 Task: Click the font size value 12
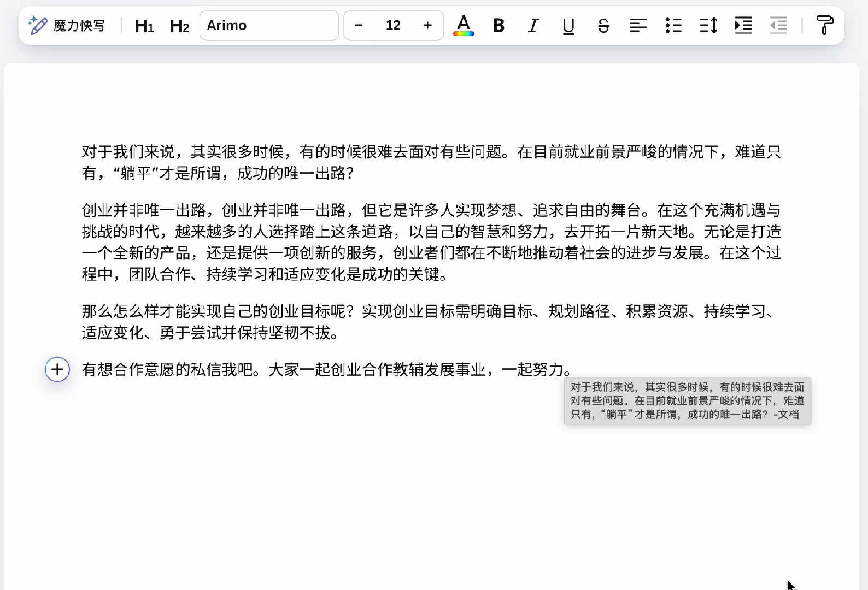tap(393, 25)
